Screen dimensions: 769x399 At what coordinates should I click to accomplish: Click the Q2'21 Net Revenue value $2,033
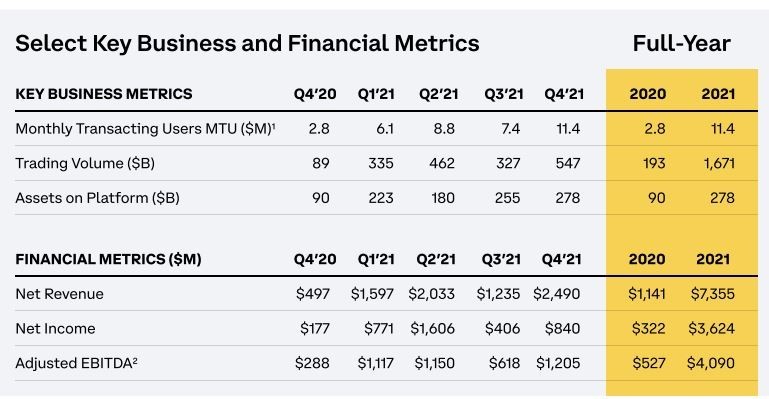[x=432, y=294]
